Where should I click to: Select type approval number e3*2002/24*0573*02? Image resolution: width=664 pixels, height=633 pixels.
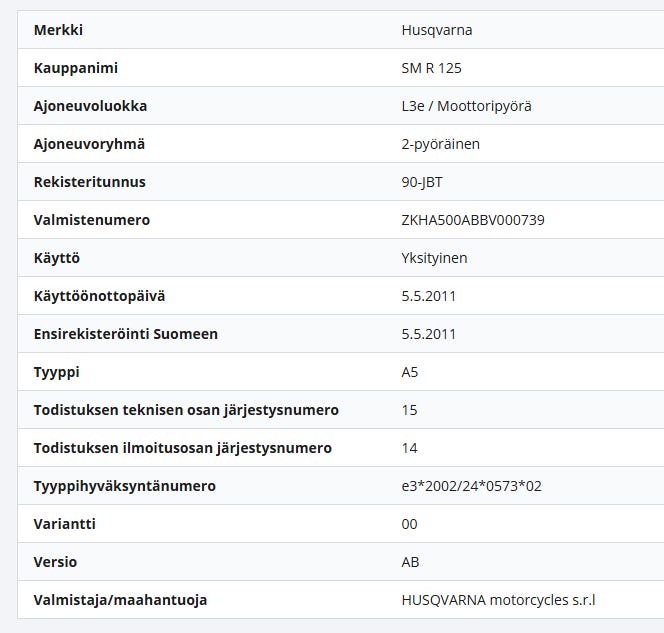pyautogui.click(x=471, y=486)
